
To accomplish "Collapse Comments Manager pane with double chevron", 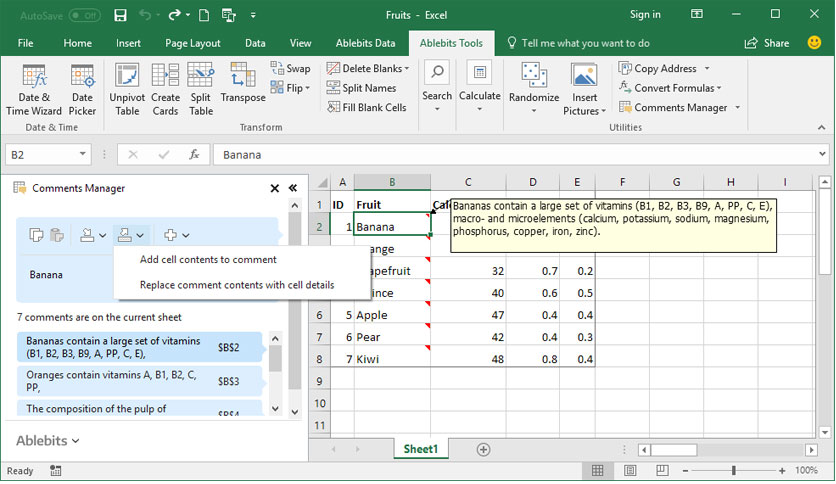I will (x=293, y=188).
